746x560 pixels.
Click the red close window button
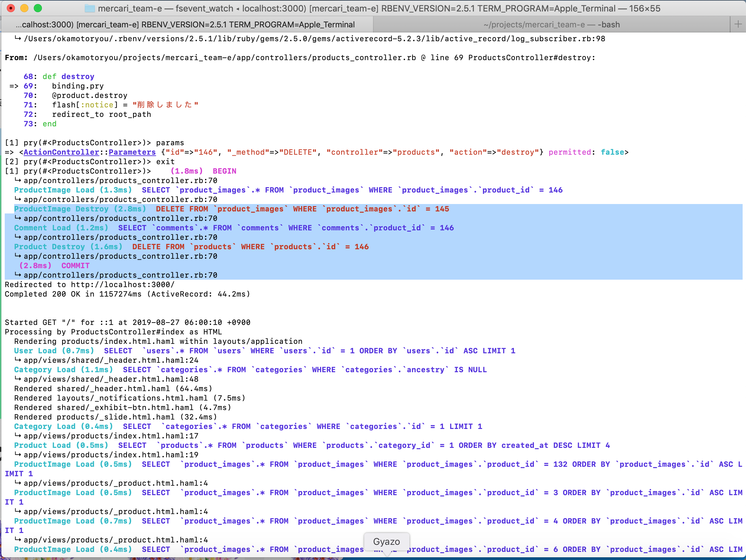pyautogui.click(x=11, y=8)
